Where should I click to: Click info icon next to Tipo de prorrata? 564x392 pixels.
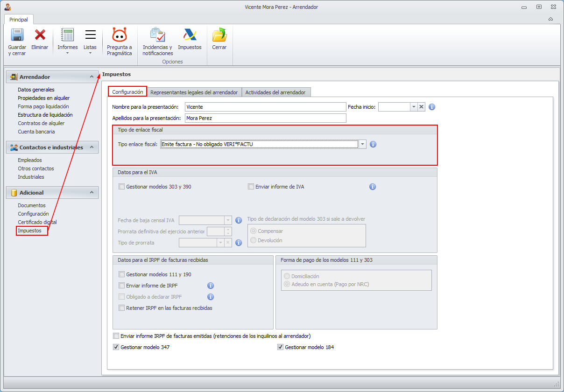click(x=239, y=243)
